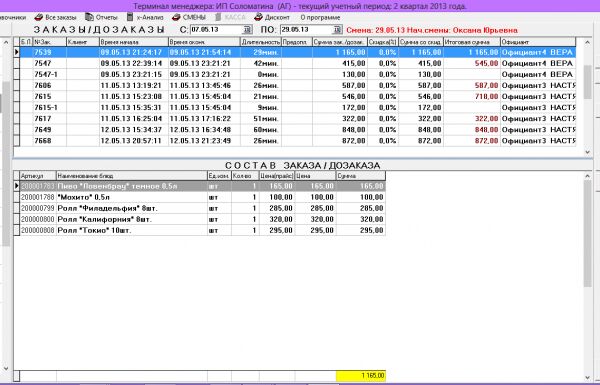Click the Клиент column header
Image resolution: width=600 pixels, height=385 pixels.
pyautogui.click(x=83, y=42)
